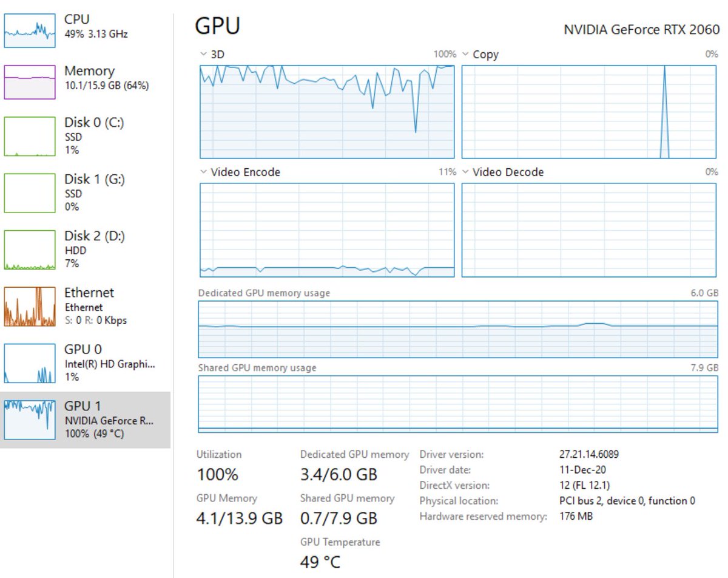Click driver version 27.21.14.6089
The width and height of the screenshot is (728, 578).
click(589, 454)
